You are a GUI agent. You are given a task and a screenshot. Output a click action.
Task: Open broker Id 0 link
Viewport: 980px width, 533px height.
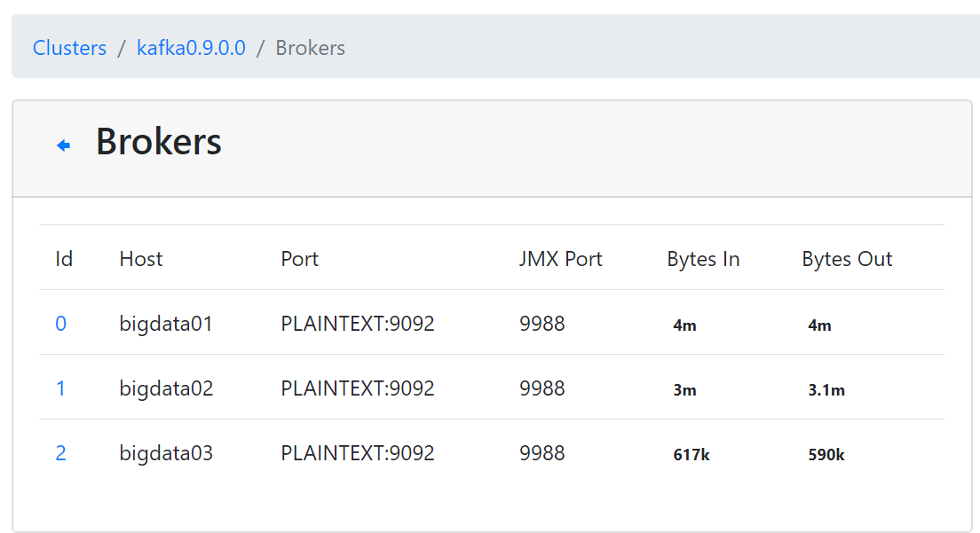click(x=61, y=324)
